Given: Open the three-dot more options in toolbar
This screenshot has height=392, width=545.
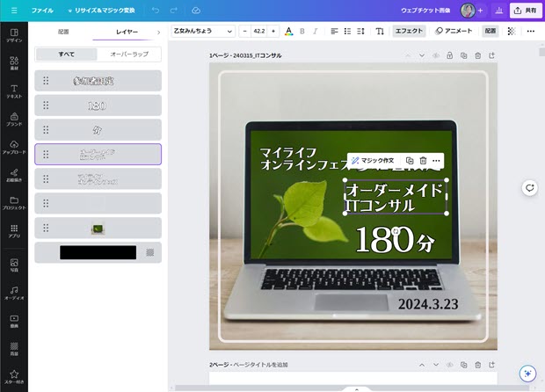Looking at the screenshot, I should pyautogui.click(x=530, y=31).
